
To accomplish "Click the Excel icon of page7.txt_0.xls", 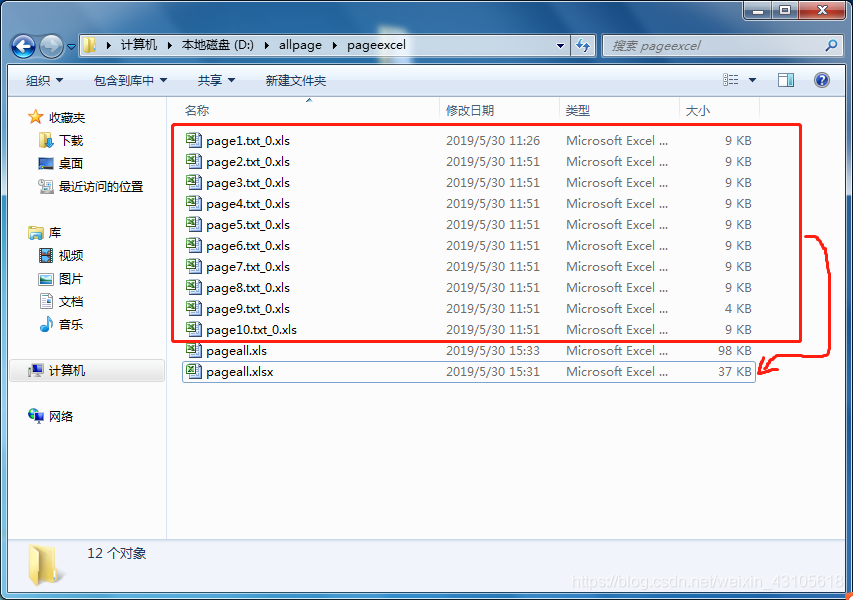I will pyautogui.click(x=194, y=266).
